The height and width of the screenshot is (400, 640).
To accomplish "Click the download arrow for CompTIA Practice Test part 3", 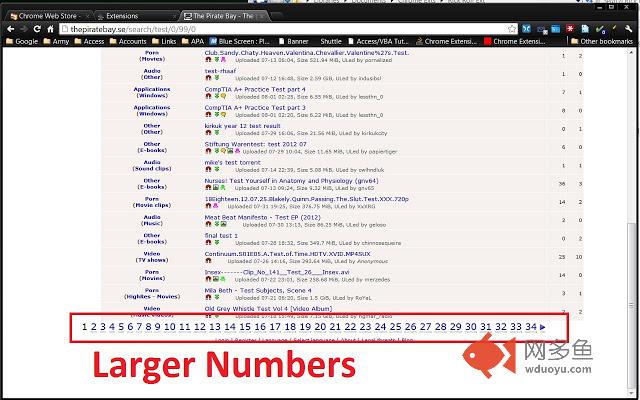I will (x=217, y=114).
